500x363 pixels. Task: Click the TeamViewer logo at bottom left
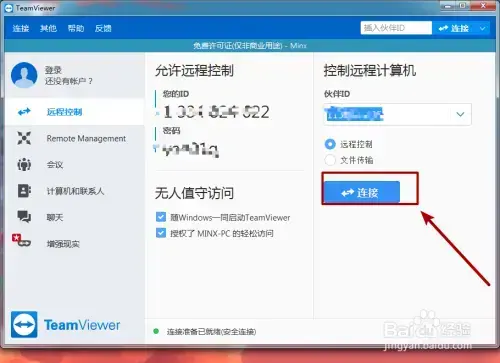pos(66,325)
